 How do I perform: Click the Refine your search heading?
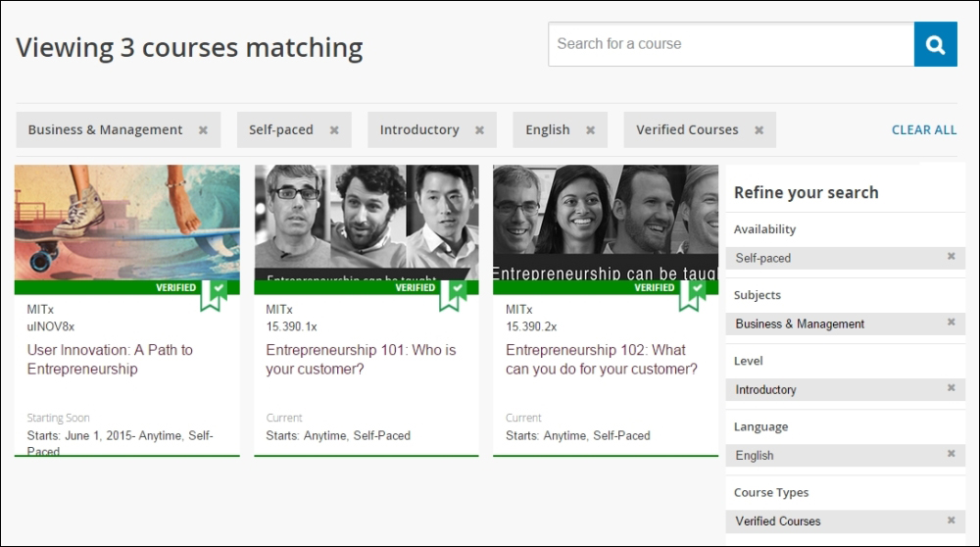[x=807, y=192]
